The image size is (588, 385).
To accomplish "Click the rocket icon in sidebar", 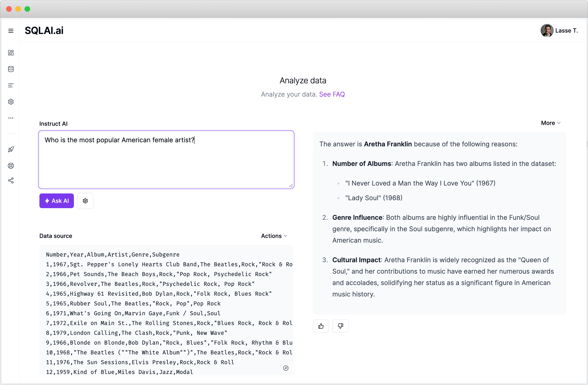I will tap(11, 149).
